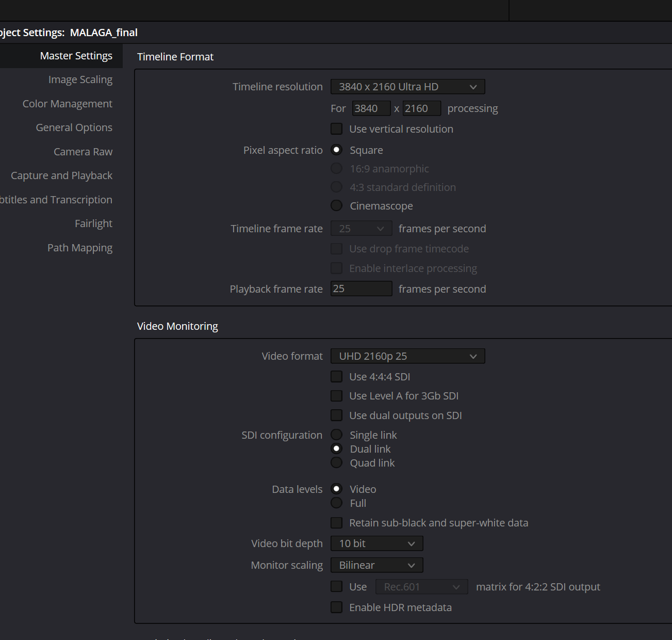
Task: Select Cinemascope pixel aspect ratio
Action: [x=337, y=206]
